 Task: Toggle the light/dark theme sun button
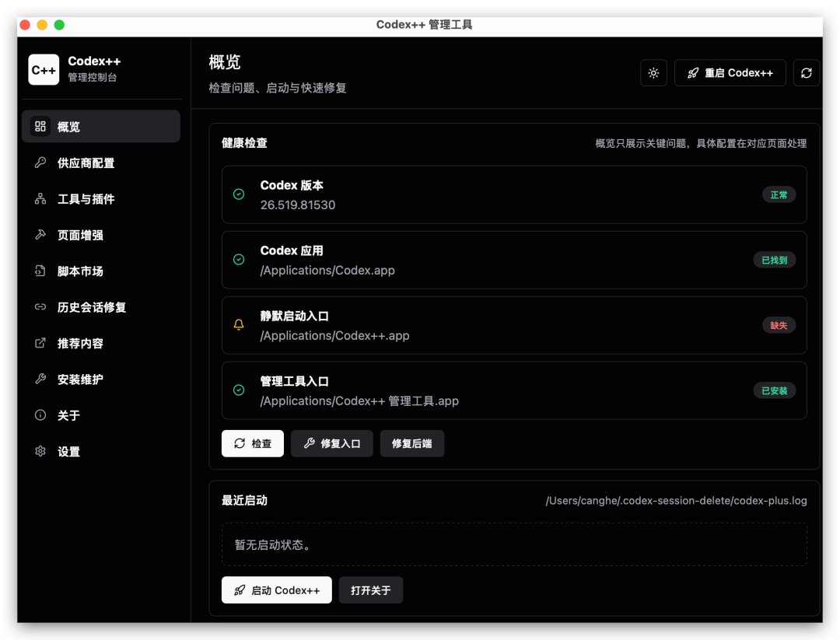click(653, 73)
